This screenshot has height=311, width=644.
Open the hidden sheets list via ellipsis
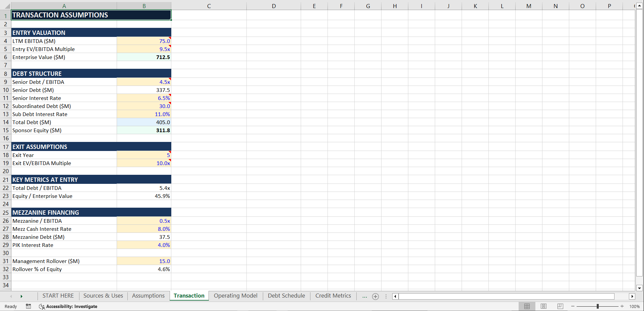pyautogui.click(x=364, y=297)
